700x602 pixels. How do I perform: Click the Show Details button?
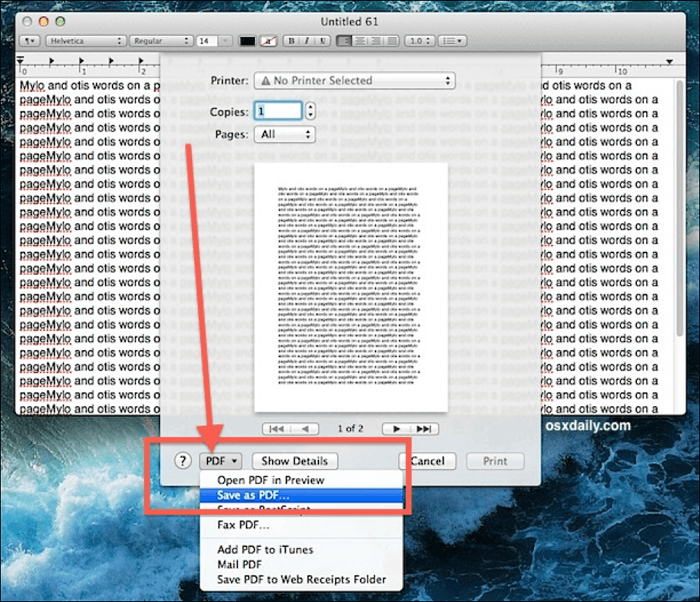click(294, 461)
